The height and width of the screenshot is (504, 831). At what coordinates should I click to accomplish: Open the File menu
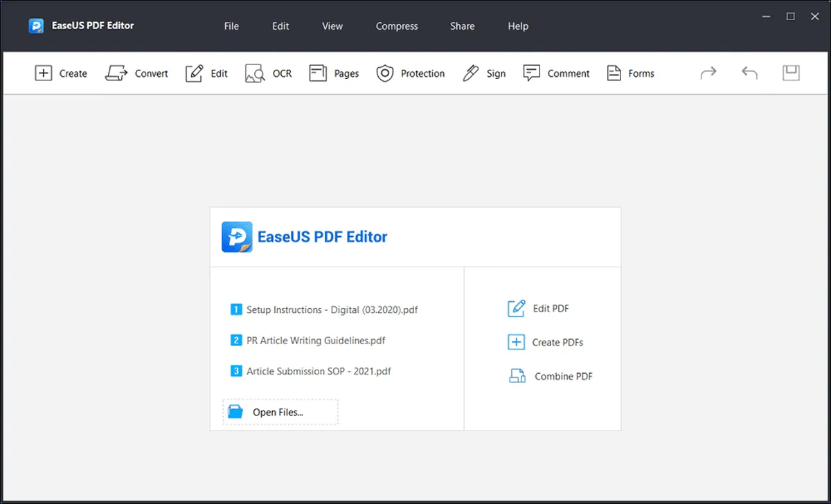[x=231, y=26]
